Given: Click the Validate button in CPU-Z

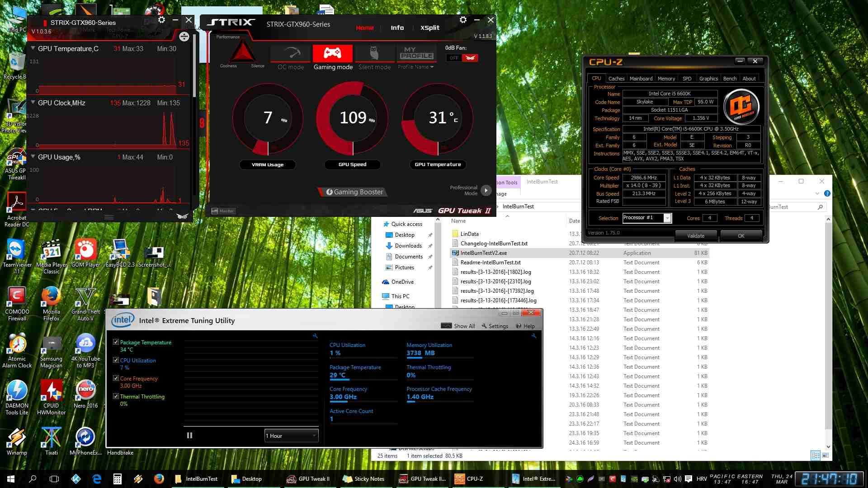Looking at the screenshot, I should tap(695, 235).
